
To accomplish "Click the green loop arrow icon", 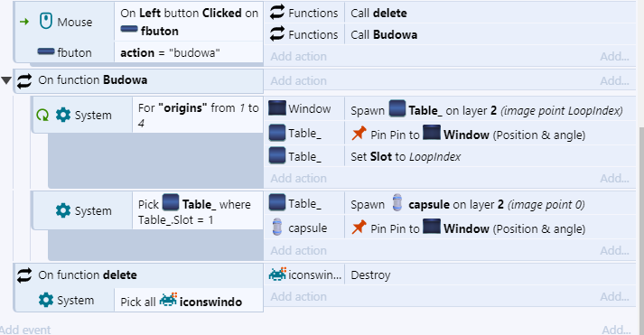I will (x=42, y=115).
